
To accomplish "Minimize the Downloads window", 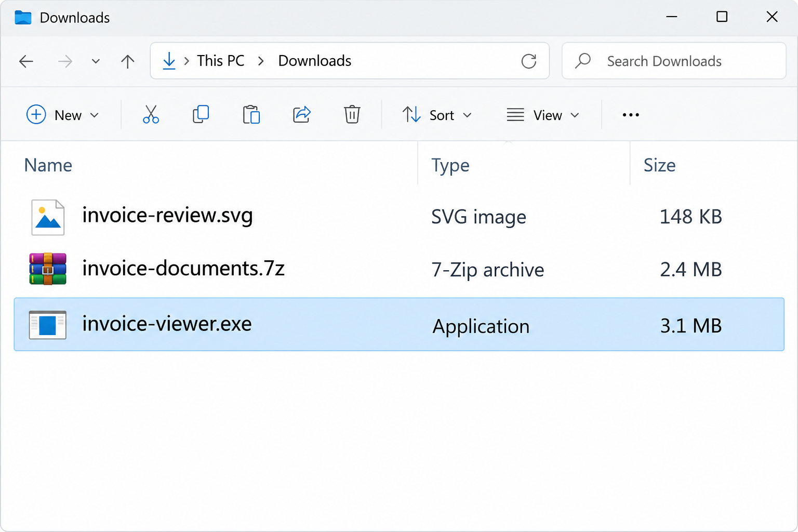I will pyautogui.click(x=672, y=17).
